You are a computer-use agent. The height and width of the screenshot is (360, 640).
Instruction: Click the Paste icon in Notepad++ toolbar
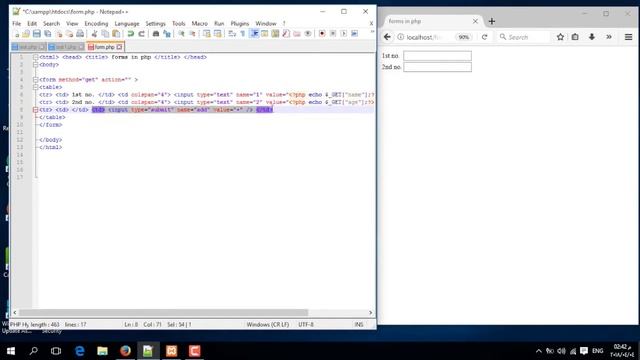[x=116, y=34]
